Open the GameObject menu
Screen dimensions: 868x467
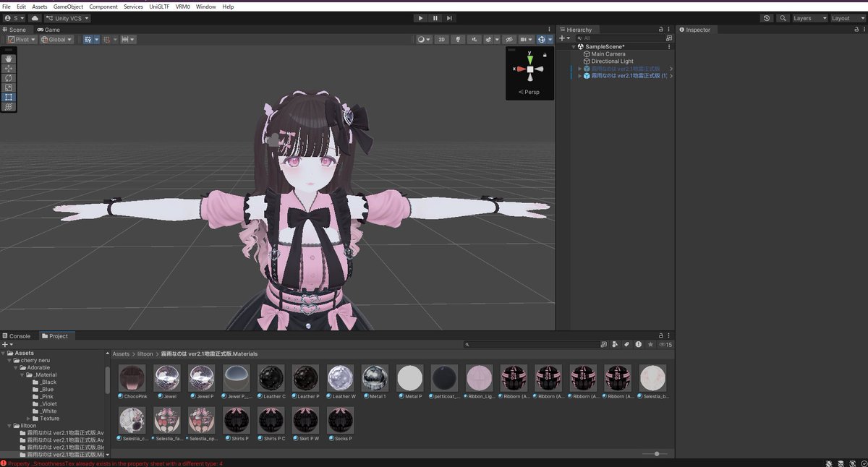coord(68,7)
